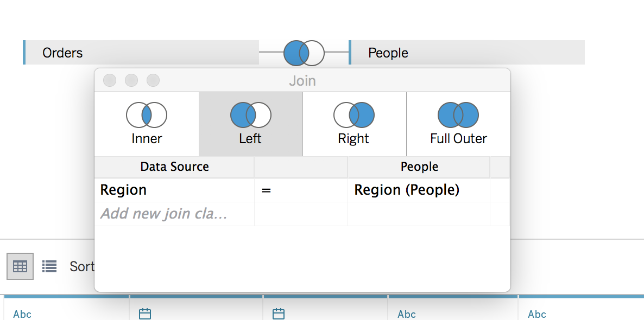This screenshot has height=320, width=644.
Task: Open the Region field dropdown under Data Source
Action: pos(174,190)
